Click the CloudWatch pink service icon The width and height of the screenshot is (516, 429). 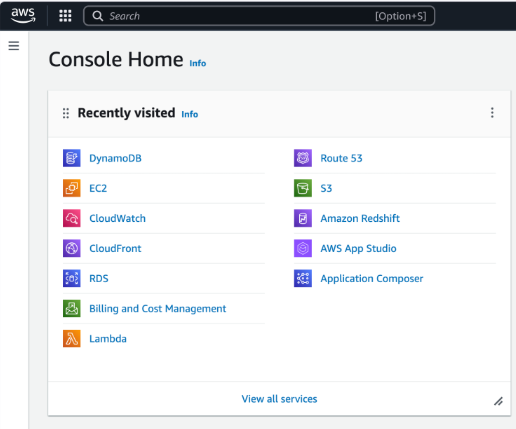point(72,218)
